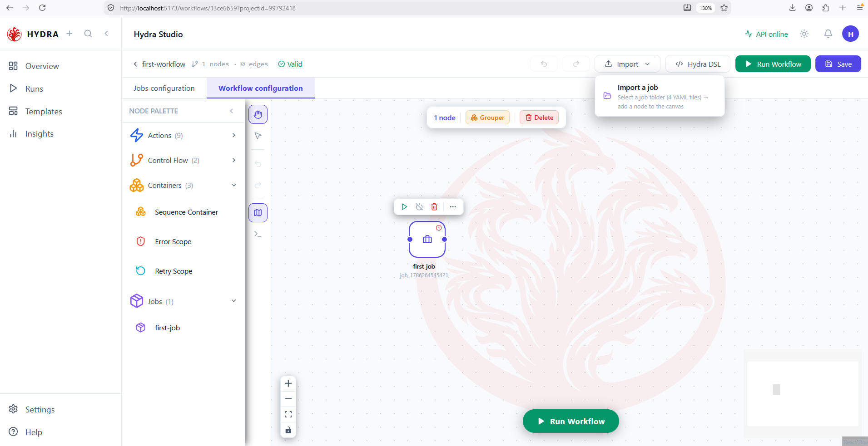Click the node's right output handle
The height and width of the screenshot is (446, 868).
point(444,239)
